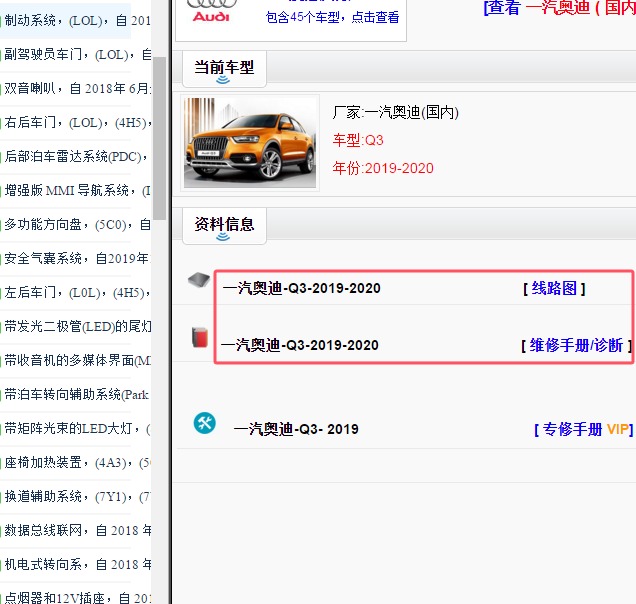Select 数据总线联网，自 2018 年 list item
This screenshot has width=636, height=604.
(76, 531)
